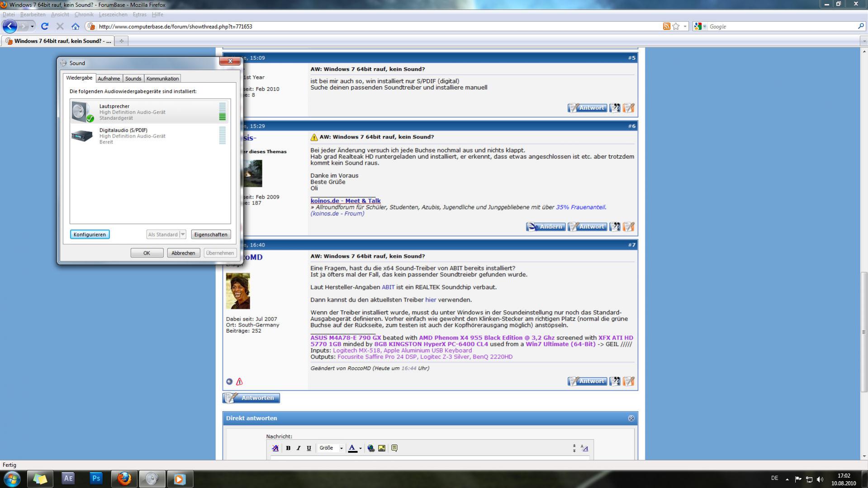This screenshot has width=868, height=488.
Task: Click the Windows Start orb
Action: click(12, 479)
